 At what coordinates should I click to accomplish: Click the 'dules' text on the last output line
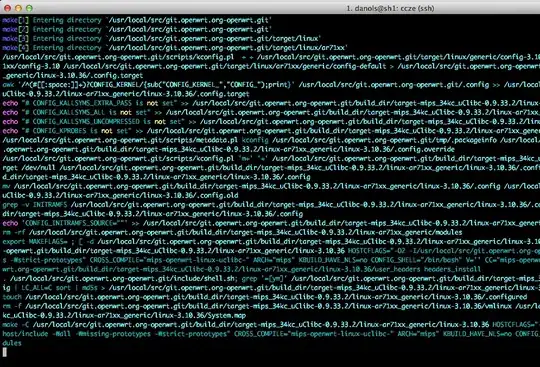(x=12, y=343)
